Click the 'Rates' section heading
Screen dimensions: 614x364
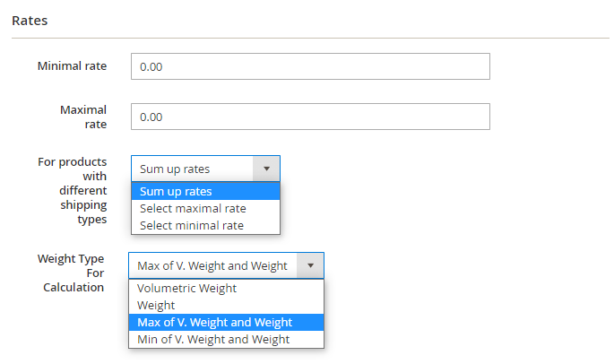(x=30, y=20)
